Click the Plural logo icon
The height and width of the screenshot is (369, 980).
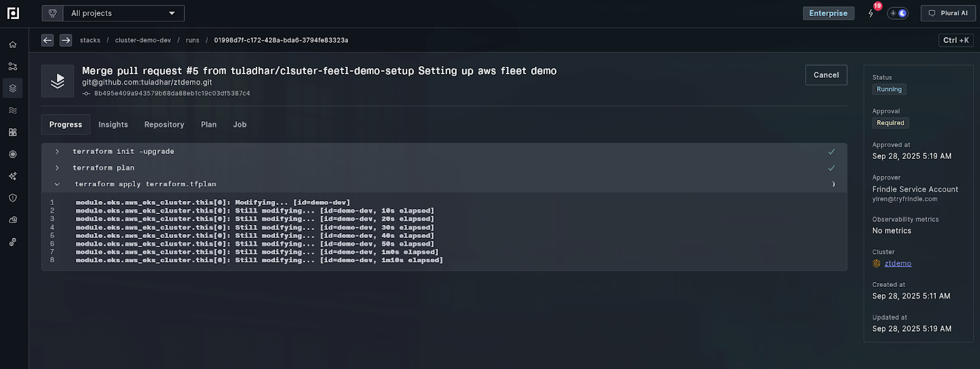[x=13, y=13]
